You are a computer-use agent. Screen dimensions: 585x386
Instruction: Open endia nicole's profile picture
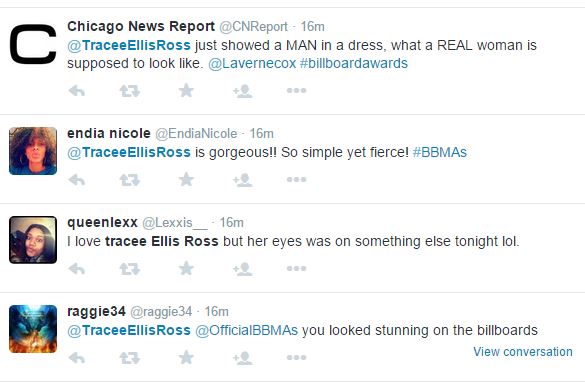tap(33, 151)
